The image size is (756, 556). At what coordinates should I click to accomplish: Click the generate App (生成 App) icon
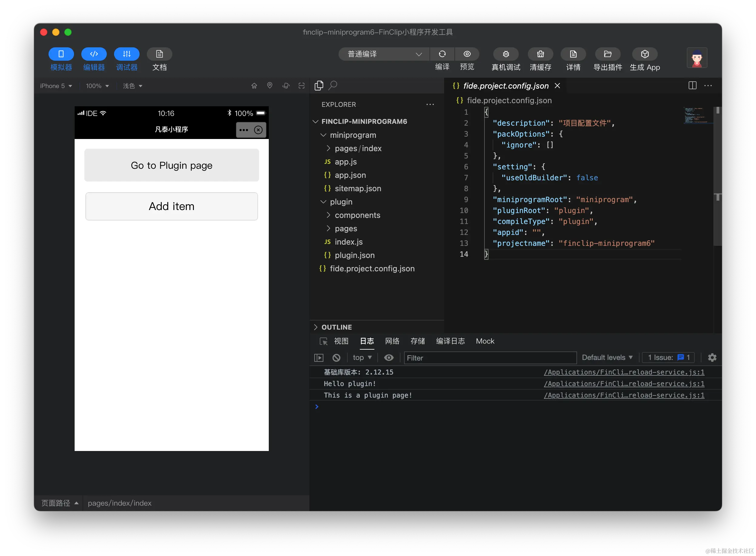pos(644,54)
